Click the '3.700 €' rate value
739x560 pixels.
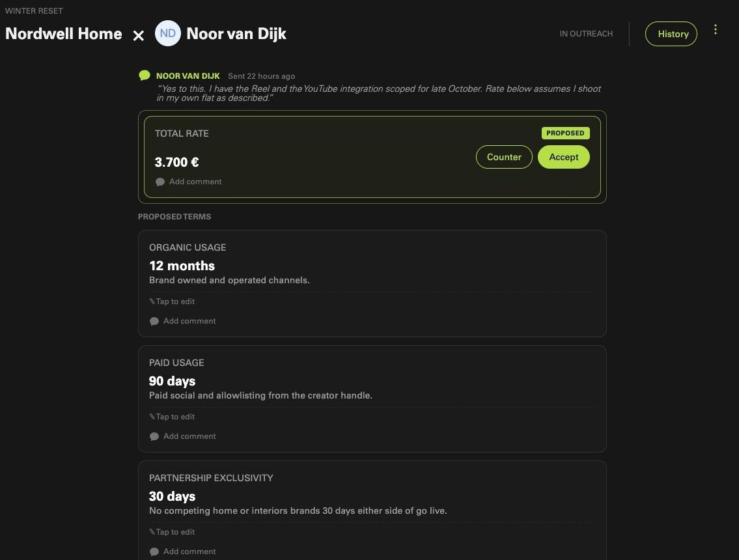(x=176, y=162)
